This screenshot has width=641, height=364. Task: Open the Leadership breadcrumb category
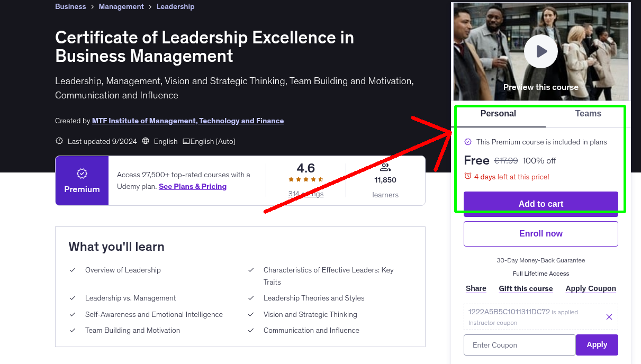pyautogui.click(x=176, y=6)
